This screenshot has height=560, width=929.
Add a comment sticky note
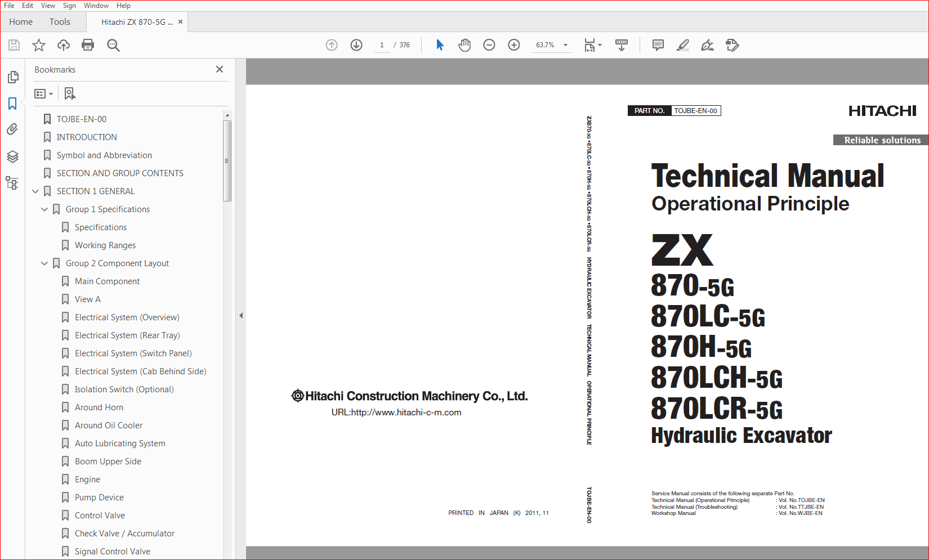coord(658,45)
